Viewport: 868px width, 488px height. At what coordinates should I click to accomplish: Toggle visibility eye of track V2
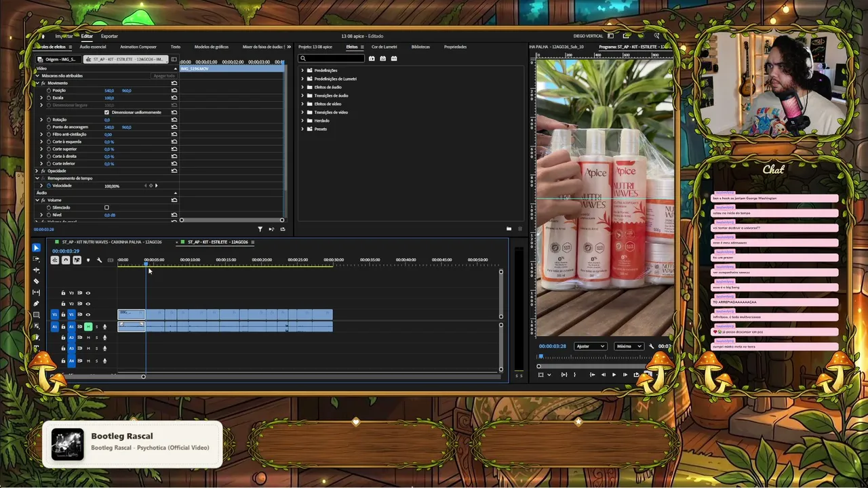(x=87, y=304)
